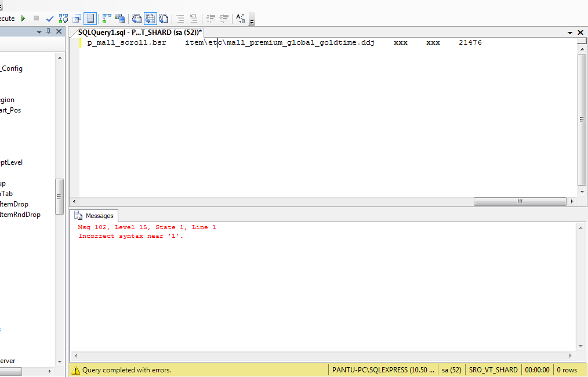This screenshot has width=588, height=377.
Task: Click the green Debug play icon
Action: coord(23,18)
